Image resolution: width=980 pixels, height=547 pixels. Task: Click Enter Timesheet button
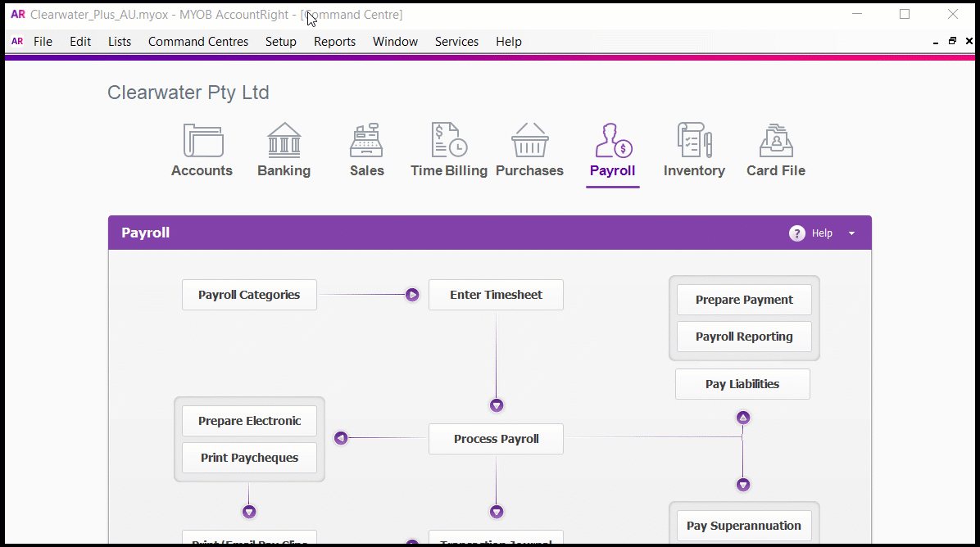[x=497, y=295]
